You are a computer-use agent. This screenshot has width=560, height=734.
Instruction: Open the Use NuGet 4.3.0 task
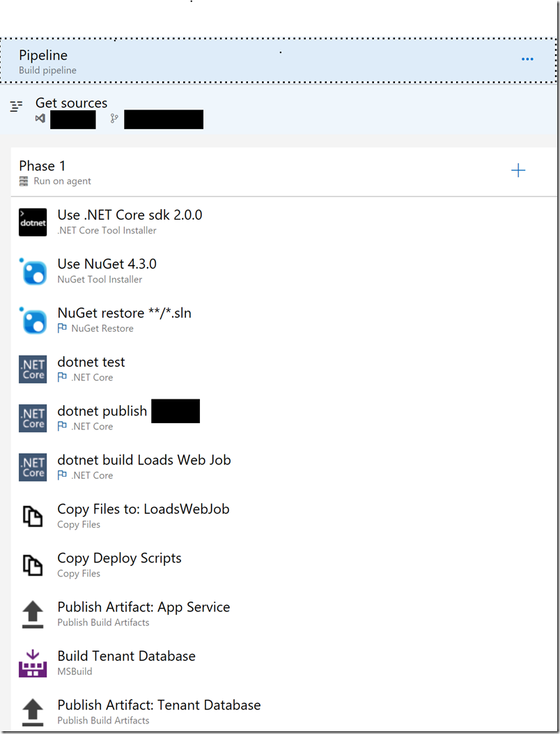tap(107, 264)
